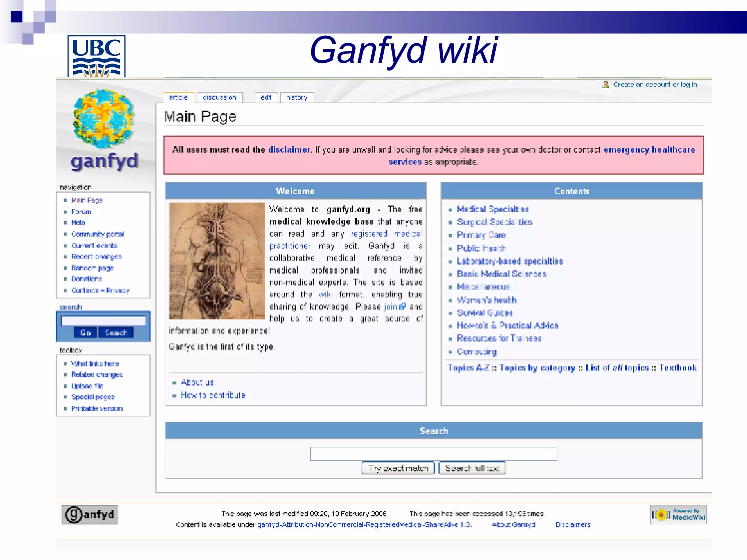Open Topics by category link
The image size is (747, 560).
point(537,368)
